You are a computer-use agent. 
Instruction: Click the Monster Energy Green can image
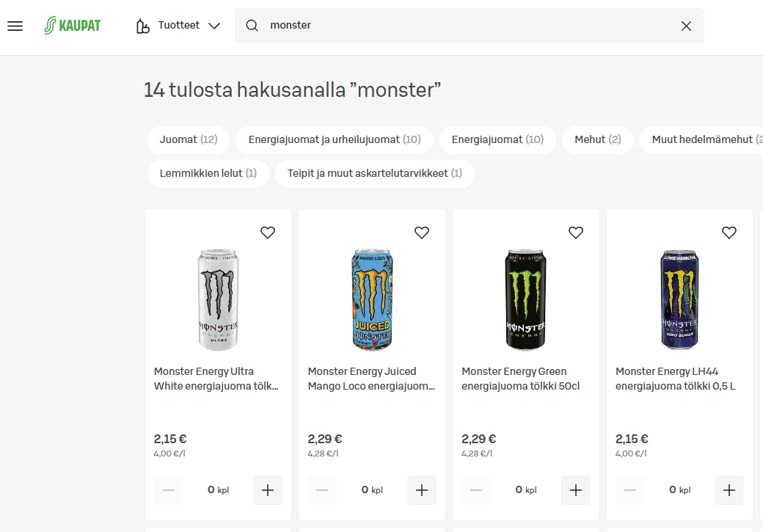click(526, 299)
